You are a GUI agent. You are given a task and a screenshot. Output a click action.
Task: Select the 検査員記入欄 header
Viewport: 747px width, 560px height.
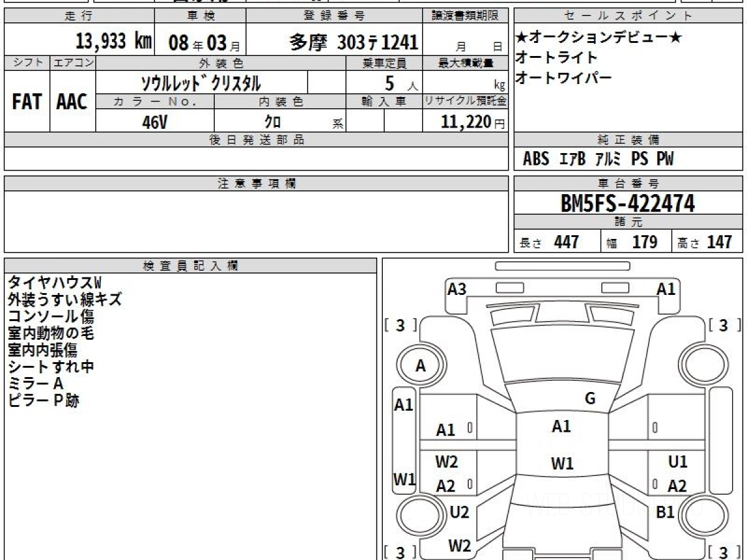click(x=190, y=266)
